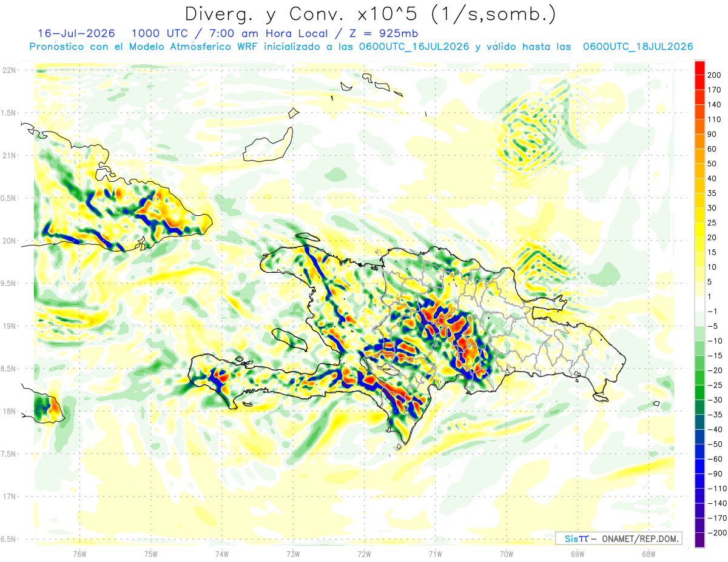Viewport: 728px width, 562px height.
Task: Pick the dark purple bottom color scale segment
Action: (x=699, y=540)
